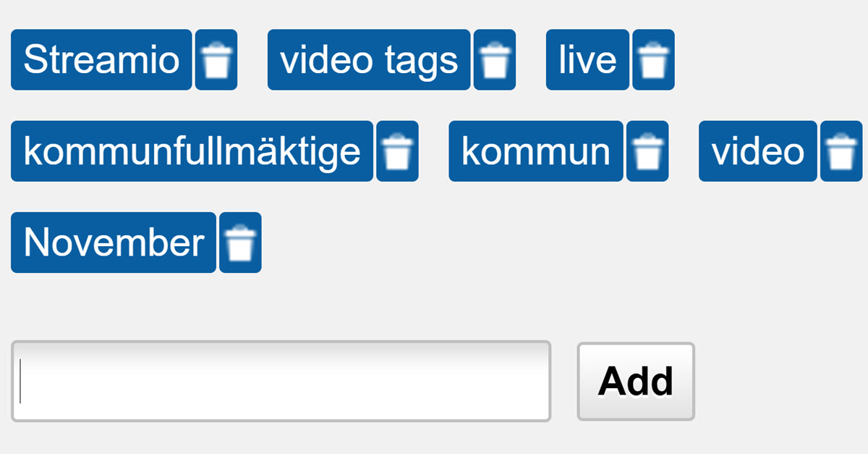The height and width of the screenshot is (454, 868).
Task: Select the kommun tag
Action: pos(536,151)
